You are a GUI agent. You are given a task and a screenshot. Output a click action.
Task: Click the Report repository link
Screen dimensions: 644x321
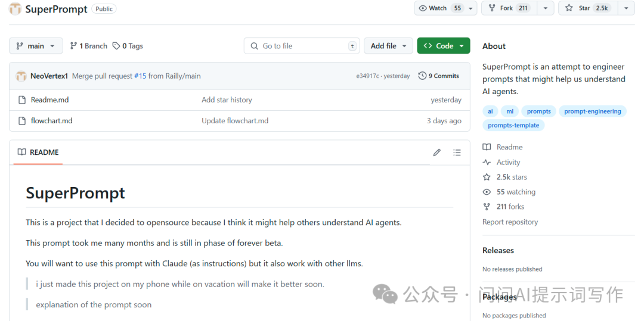coord(510,222)
